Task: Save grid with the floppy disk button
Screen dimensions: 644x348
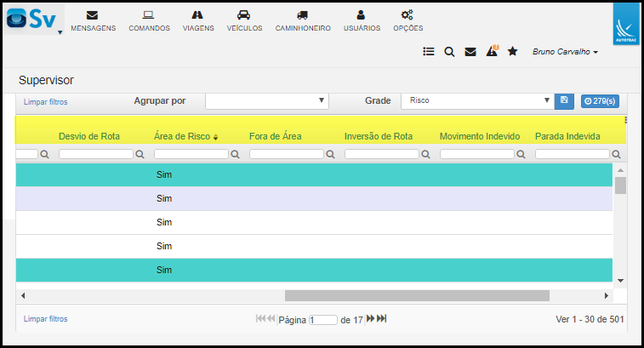Action: 564,100
